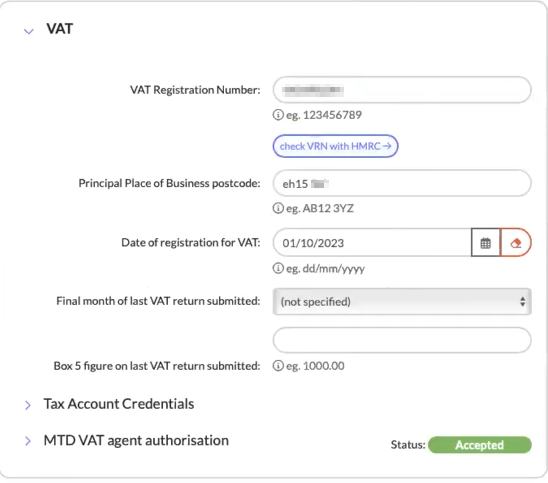Expand the Tax Account Credentials section
The image size is (548, 483).
coord(28,405)
